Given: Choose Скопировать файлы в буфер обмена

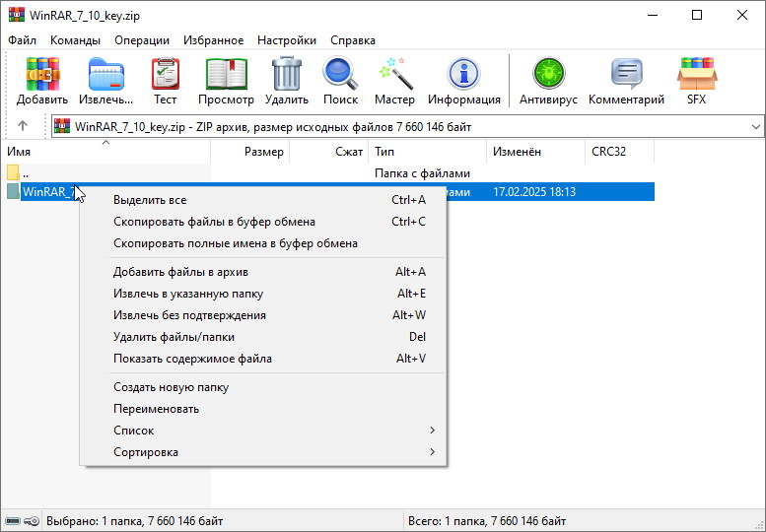Looking at the screenshot, I should click(264, 222).
